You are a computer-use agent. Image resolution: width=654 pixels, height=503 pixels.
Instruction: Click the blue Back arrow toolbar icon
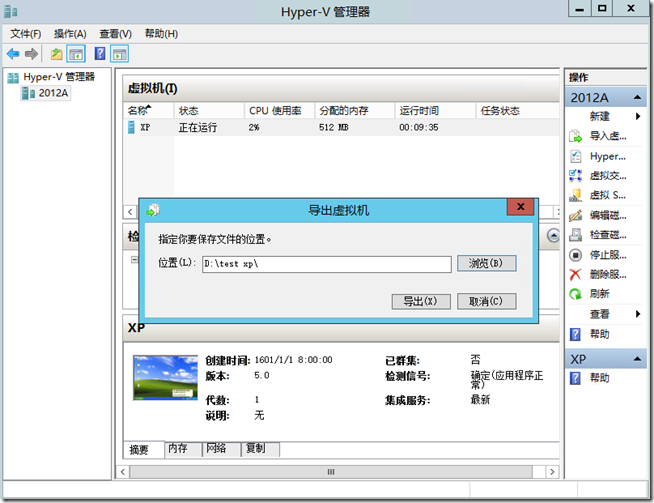13,54
